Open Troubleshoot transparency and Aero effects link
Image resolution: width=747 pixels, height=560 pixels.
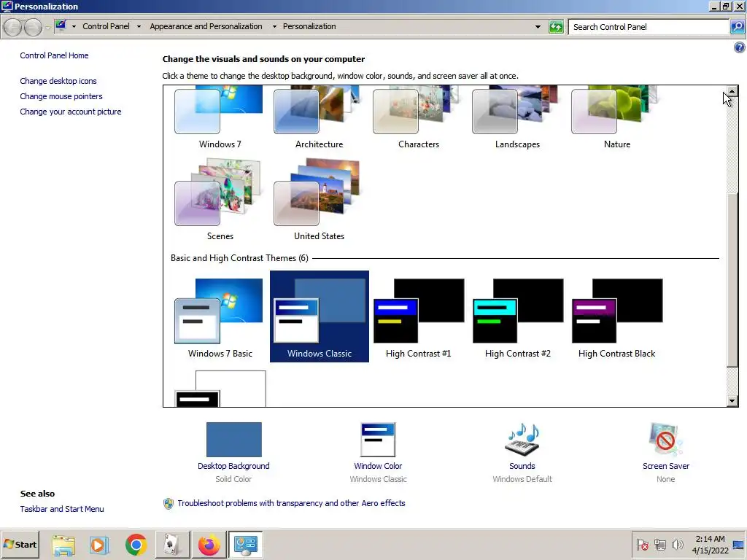pyautogui.click(x=291, y=503)
